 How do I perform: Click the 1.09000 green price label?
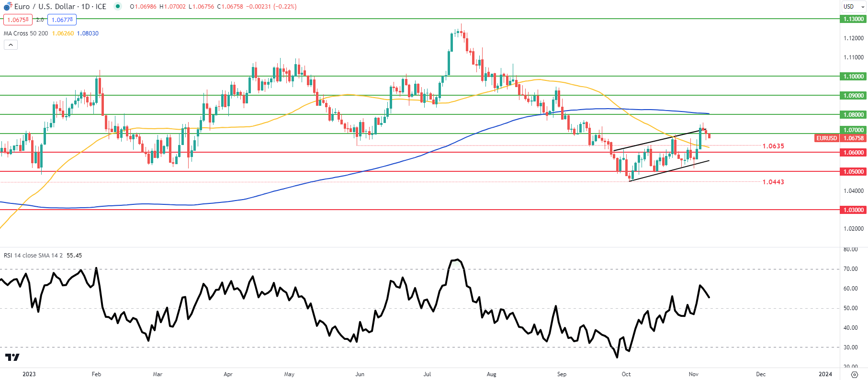[853, 95]
